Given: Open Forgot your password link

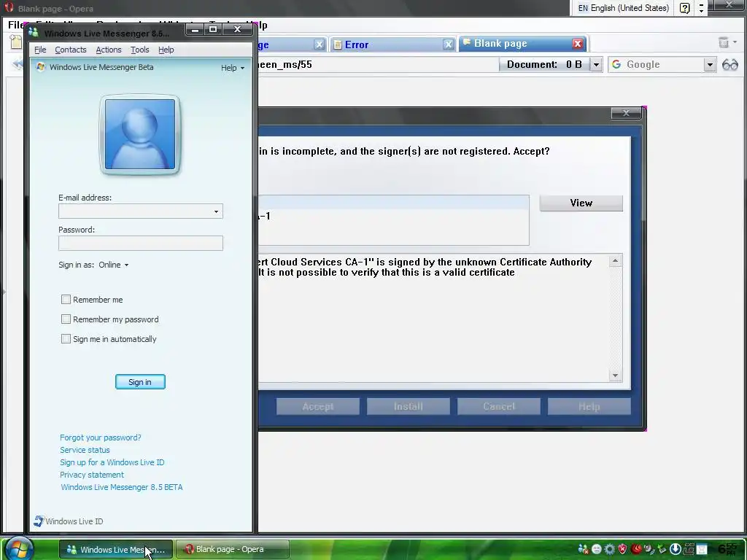Looking at the screenshot, I should click(x=101, y=437).
